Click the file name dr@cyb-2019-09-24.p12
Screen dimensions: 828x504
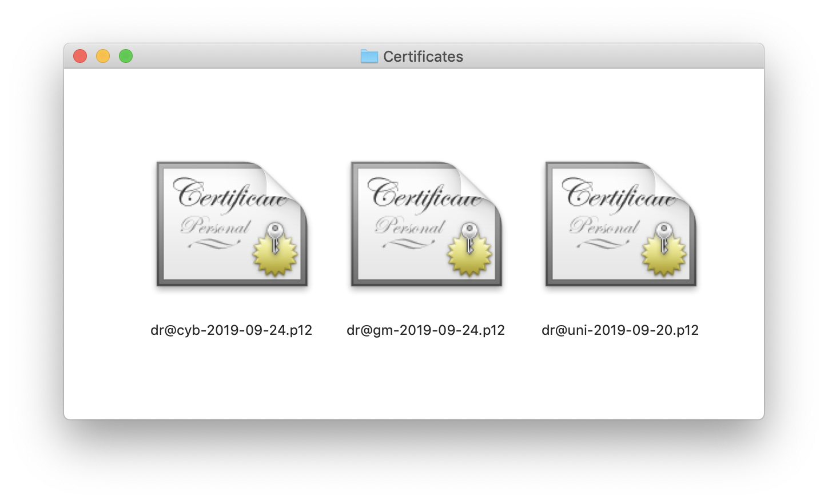click(x=232, y=330)
